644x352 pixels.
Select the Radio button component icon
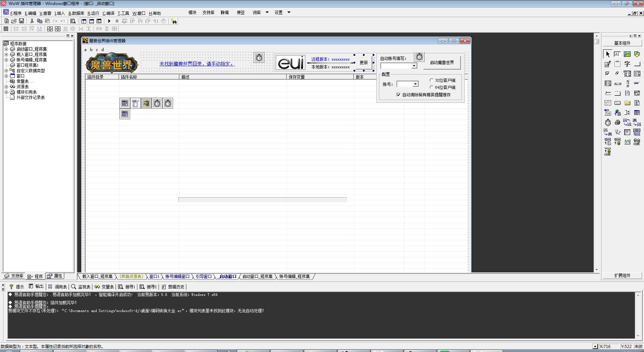point(618,74)
